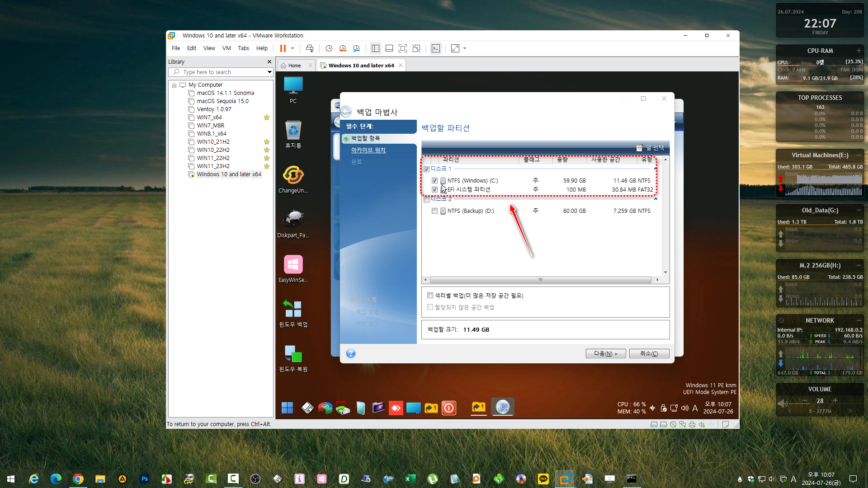
Task: Close the Library panel
Action: click(269, 62)
